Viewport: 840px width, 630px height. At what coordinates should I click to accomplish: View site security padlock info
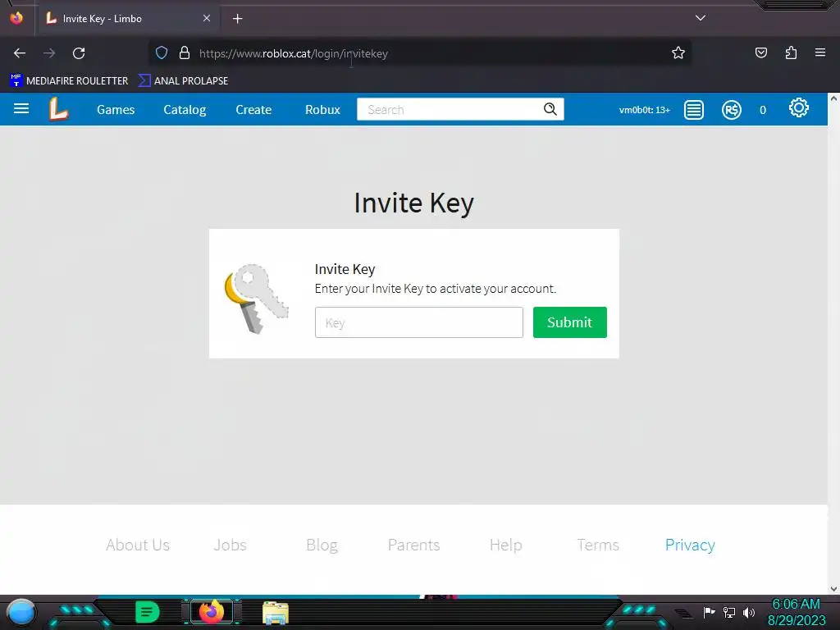[x=185, y=53]
